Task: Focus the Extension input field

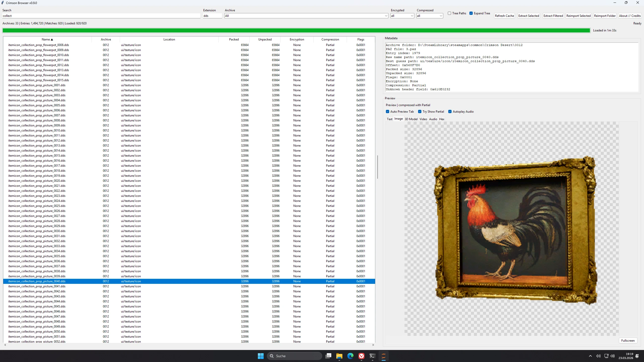Action: tap(213, 16)
